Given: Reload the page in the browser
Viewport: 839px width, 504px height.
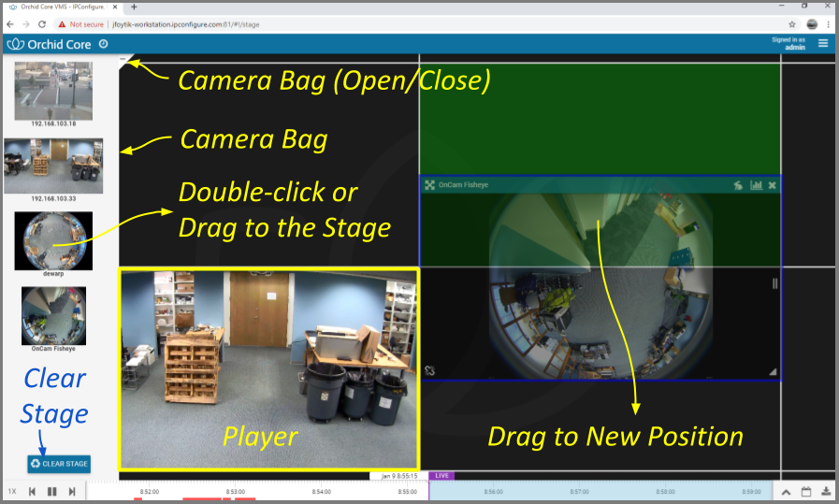Looking at the screenshot, I should coord(42,24).
